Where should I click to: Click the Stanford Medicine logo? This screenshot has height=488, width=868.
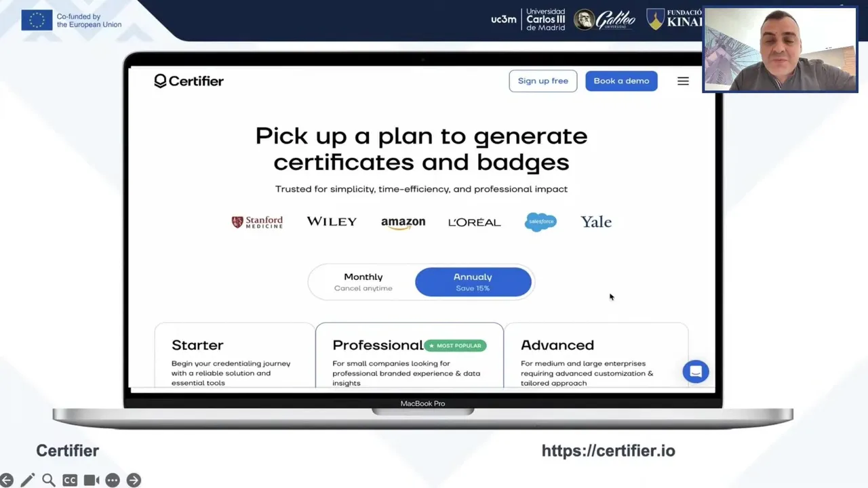point(257,222)
